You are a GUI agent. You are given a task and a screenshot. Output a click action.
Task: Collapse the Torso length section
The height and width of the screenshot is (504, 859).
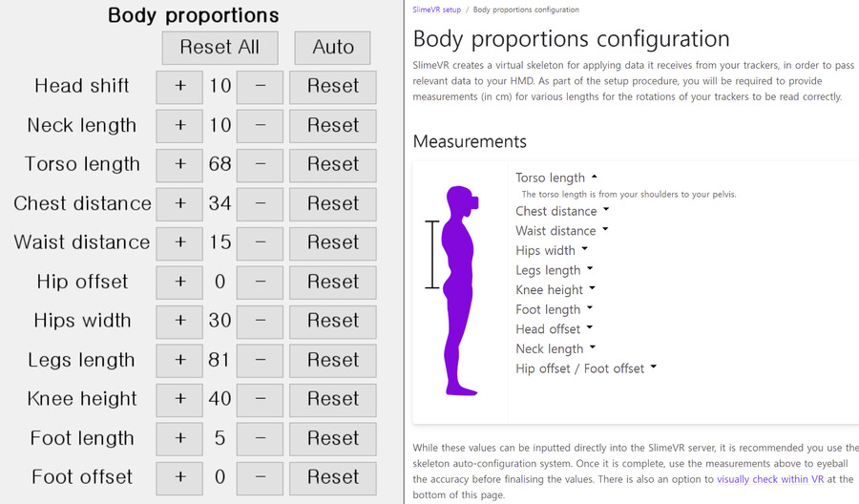click(x=556, y=178)
